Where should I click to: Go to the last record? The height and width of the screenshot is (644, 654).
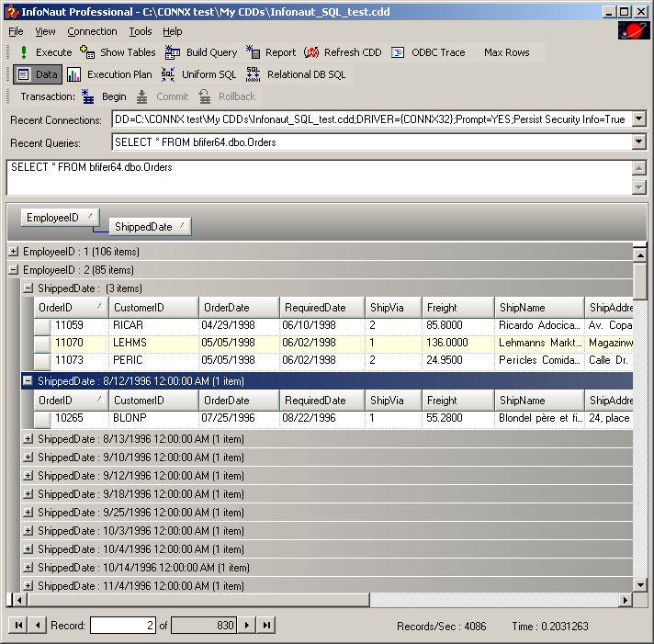click(x=266, y=626)
